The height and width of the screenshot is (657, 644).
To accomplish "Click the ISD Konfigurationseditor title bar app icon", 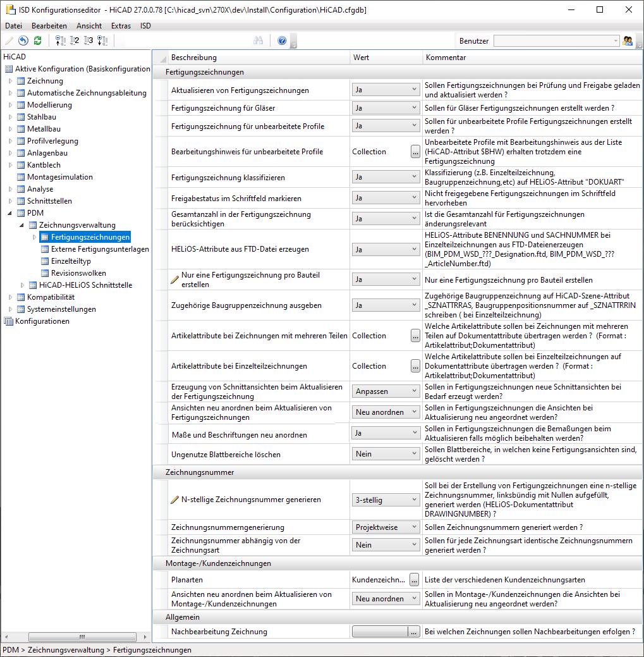I will tap(11, 9).
